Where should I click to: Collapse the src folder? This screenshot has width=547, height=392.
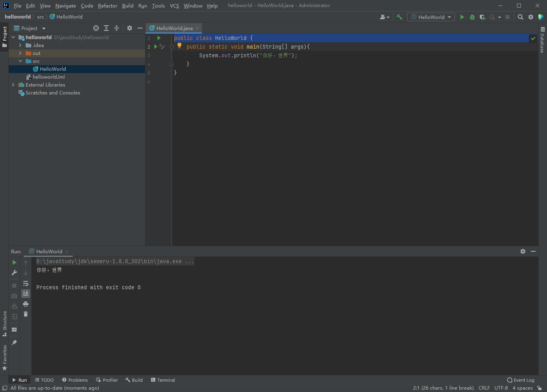[20, 61]
